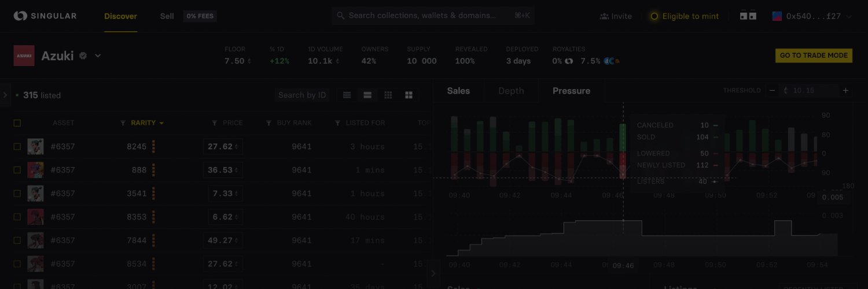Open the Rarity column filter icon
The image size is (868, 289).
click(123, 123)
